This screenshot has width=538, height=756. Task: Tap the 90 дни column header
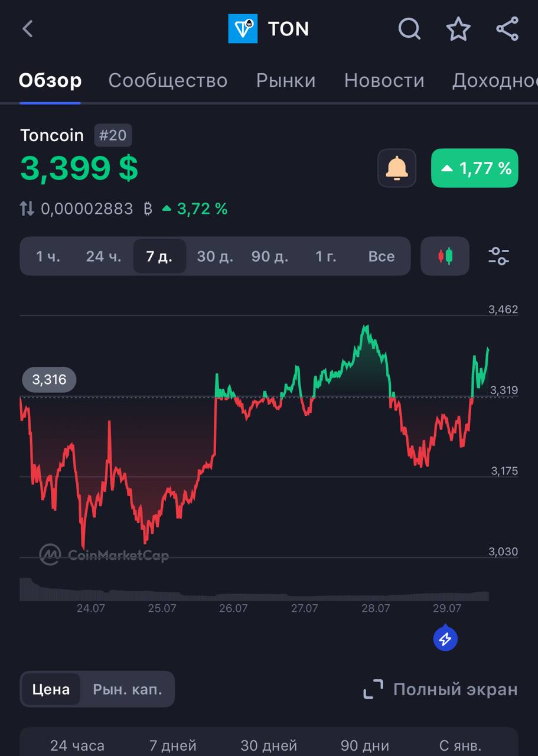click(x=364, y=746)
